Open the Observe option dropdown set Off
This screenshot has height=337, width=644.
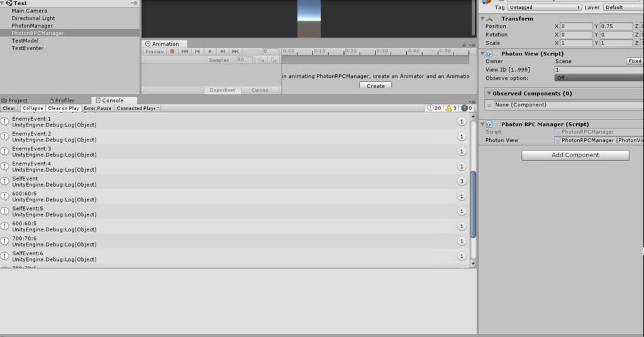click(x=599, y=78)
